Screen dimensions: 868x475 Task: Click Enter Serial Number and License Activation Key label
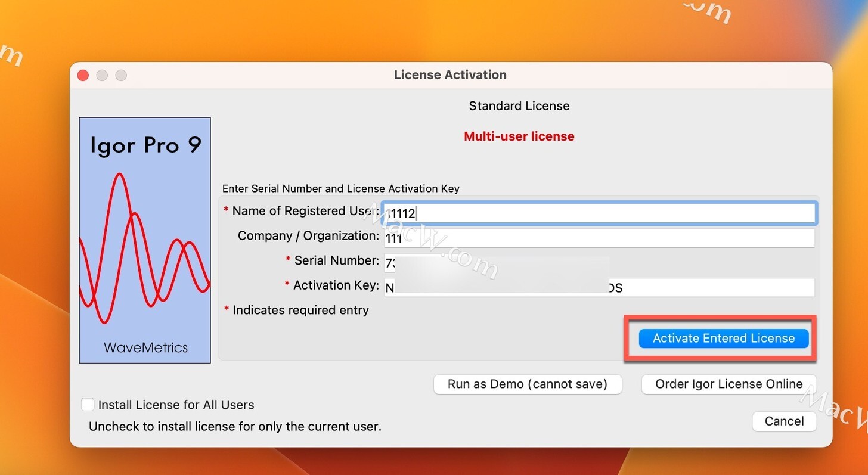pyautogui.click(x=341, y=188)
